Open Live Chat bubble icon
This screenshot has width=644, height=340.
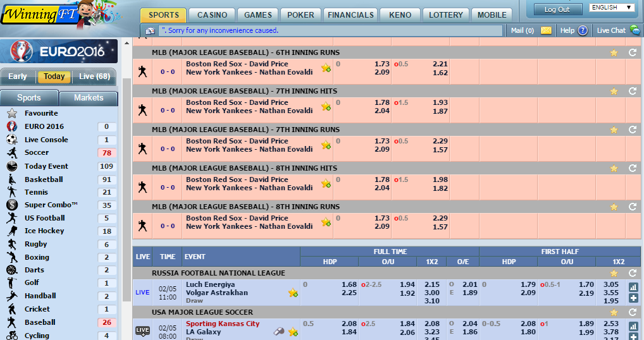coord(635,30)
